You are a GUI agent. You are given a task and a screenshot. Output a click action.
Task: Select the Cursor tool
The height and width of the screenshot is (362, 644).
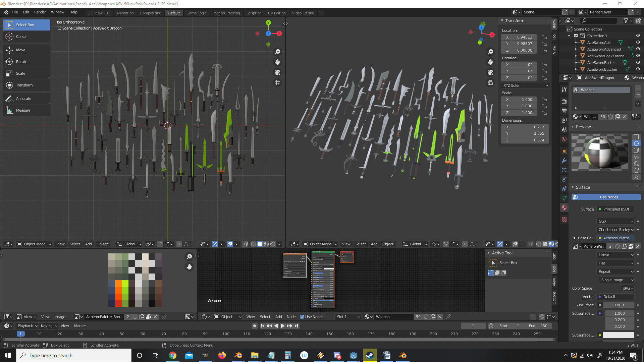(21, 37)
